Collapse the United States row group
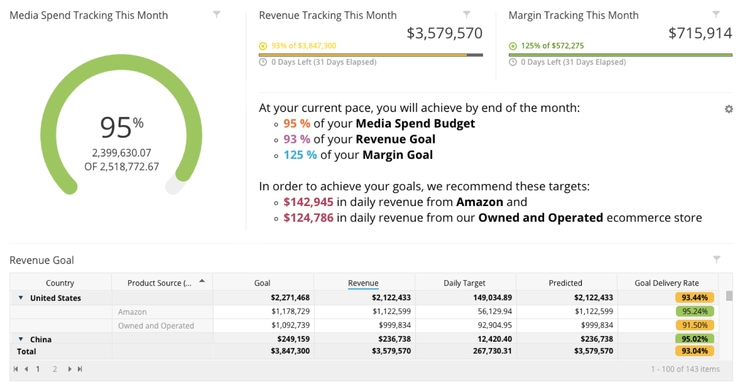The image size is (750, 386). tap(21, 298)
